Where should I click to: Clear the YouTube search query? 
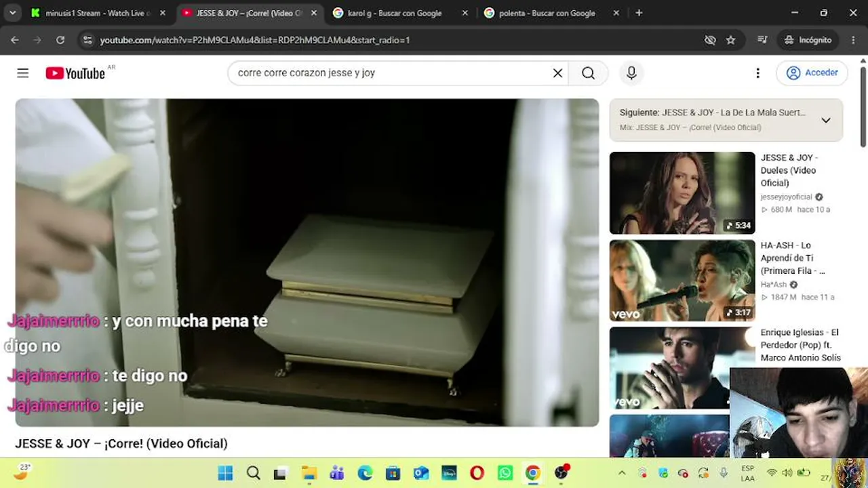click(x=557, y=73)
